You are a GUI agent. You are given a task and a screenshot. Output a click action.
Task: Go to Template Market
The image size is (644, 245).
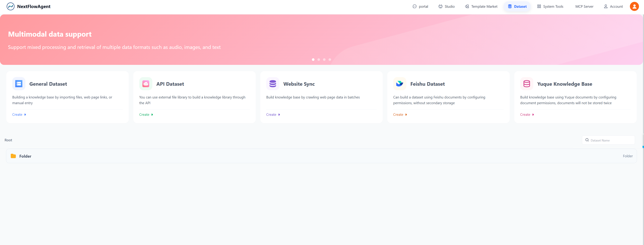point(481,7)
